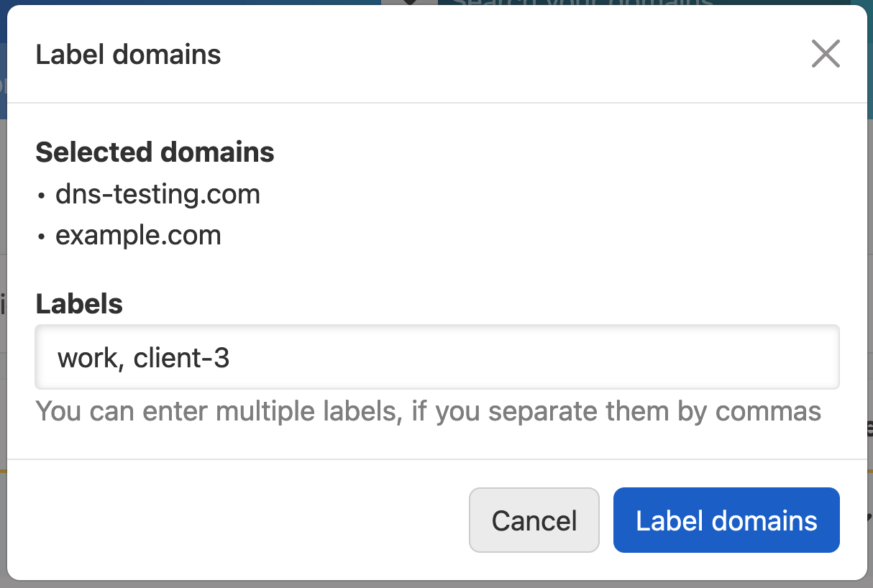
Task: Click the bullet before example.com
Action: (x=42, y=236)
